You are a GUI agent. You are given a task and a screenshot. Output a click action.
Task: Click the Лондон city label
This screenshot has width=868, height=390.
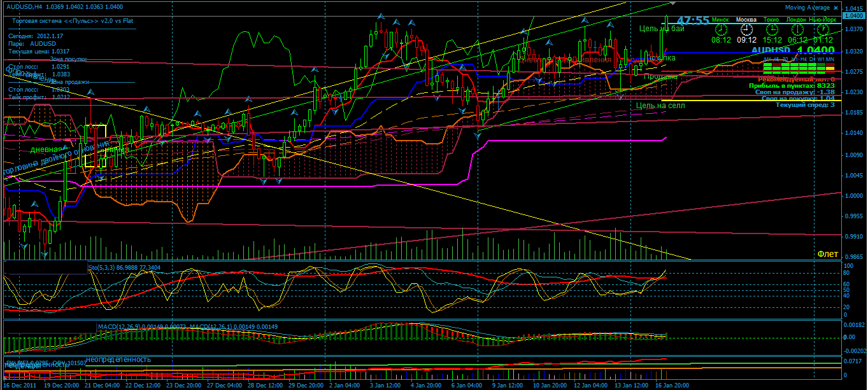796,19
